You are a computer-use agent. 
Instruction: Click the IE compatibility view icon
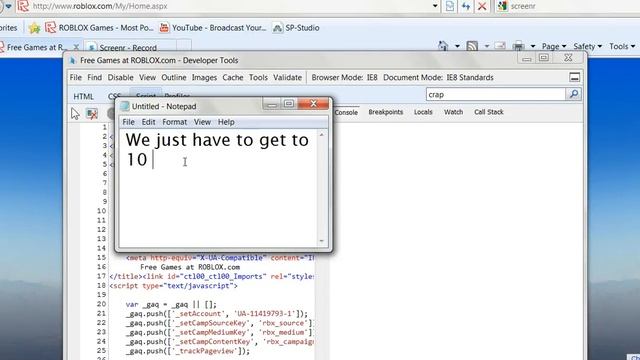click(x=450, y=6)
